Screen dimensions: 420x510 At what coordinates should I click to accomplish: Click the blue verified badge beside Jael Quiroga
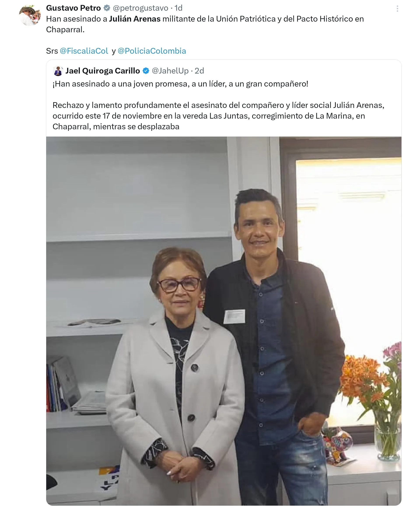(x=146, y=71)
